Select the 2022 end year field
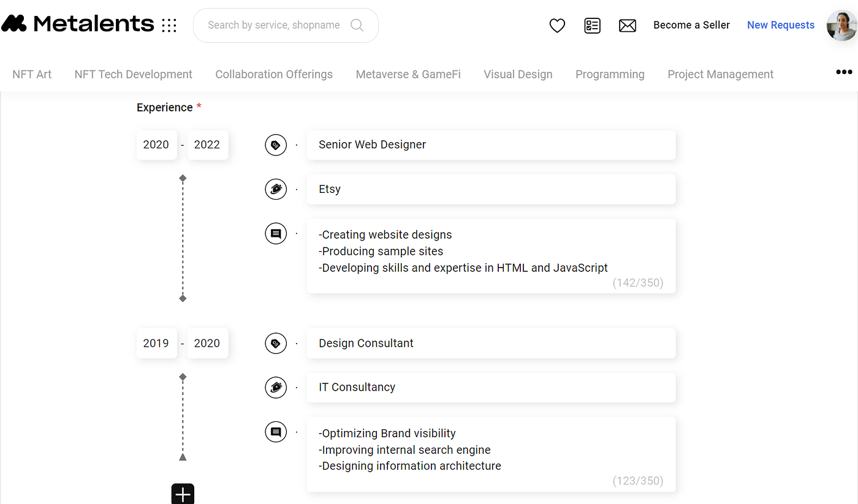This screenshot has width=858, height=504. [x=207, y=145]
